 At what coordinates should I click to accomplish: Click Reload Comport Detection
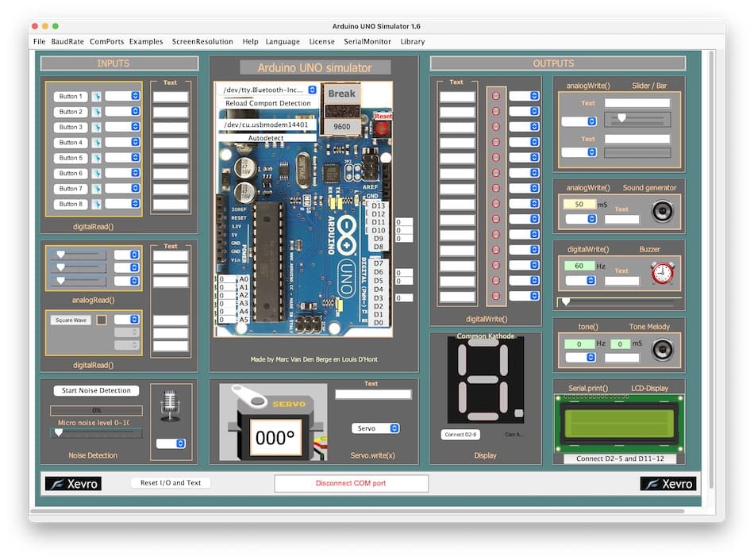267,103
